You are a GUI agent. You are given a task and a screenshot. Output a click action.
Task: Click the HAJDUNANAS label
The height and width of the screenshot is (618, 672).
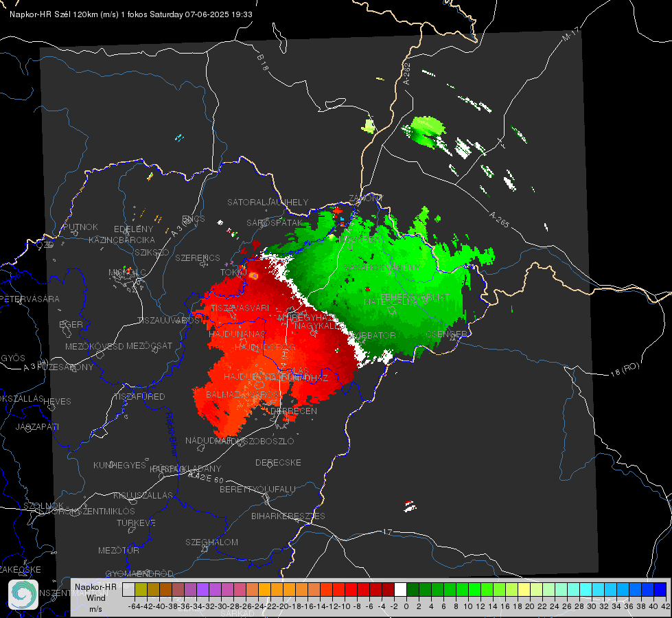click(x=237, y=334)
